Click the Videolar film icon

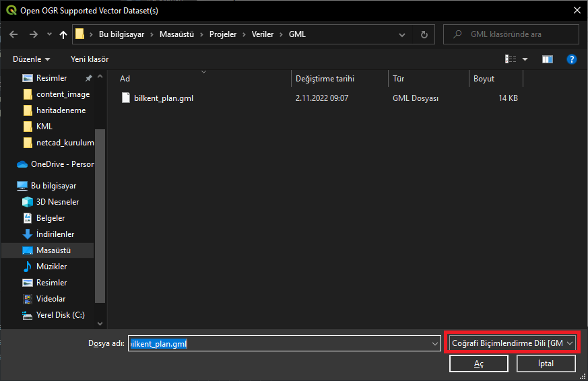28,299
